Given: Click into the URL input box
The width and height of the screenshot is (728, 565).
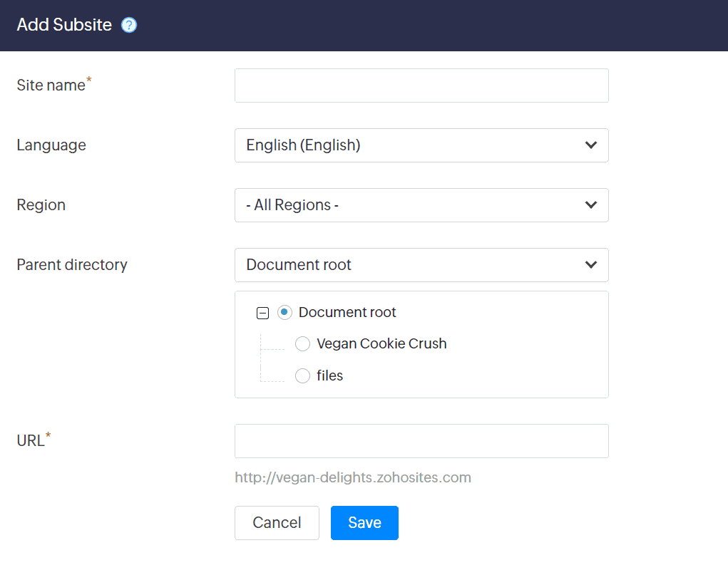Looking at the screenshot, I should point(421,441).
